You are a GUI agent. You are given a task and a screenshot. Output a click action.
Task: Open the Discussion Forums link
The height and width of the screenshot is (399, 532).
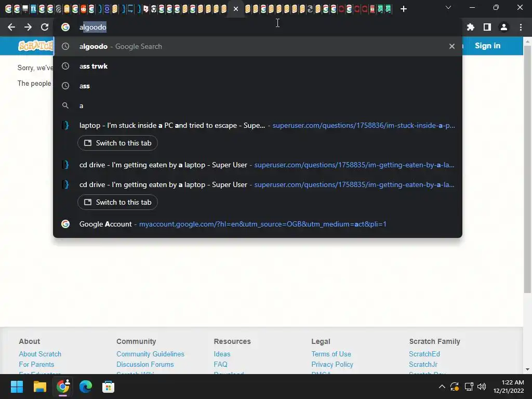coord(145,364)
